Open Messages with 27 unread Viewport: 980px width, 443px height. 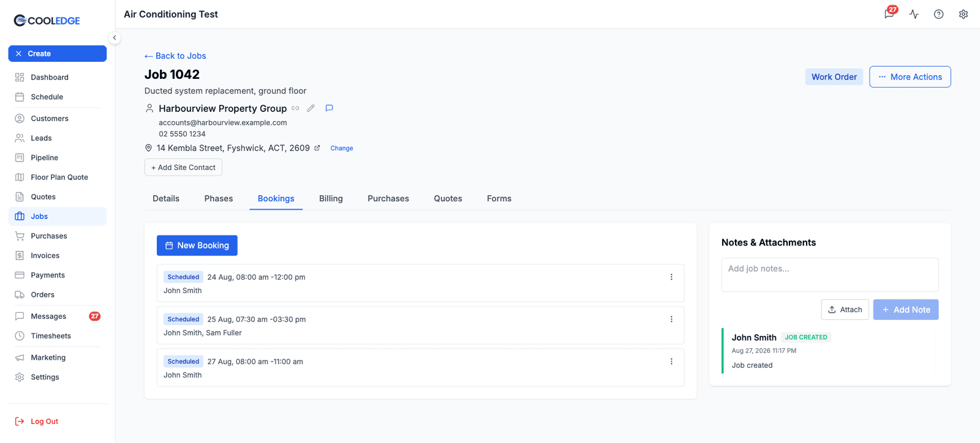click(58, 316)
